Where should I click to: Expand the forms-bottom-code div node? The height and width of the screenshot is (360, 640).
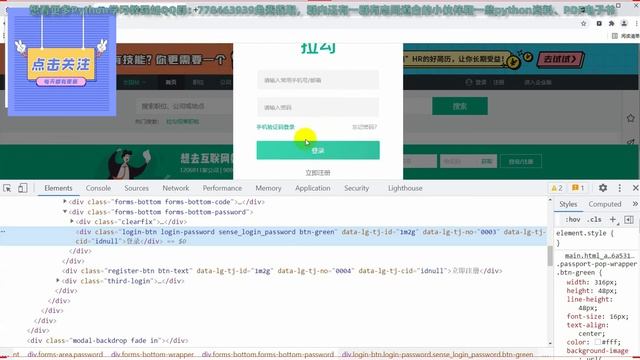(x=64, y=202)
